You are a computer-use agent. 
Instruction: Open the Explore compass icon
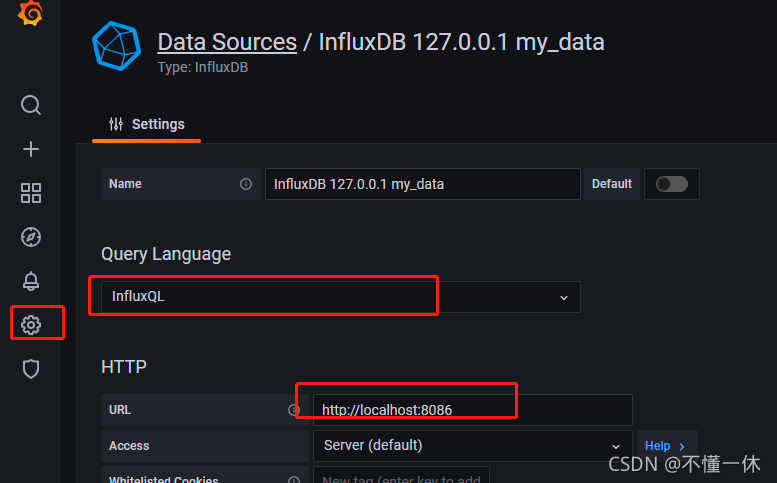point(31,237)
